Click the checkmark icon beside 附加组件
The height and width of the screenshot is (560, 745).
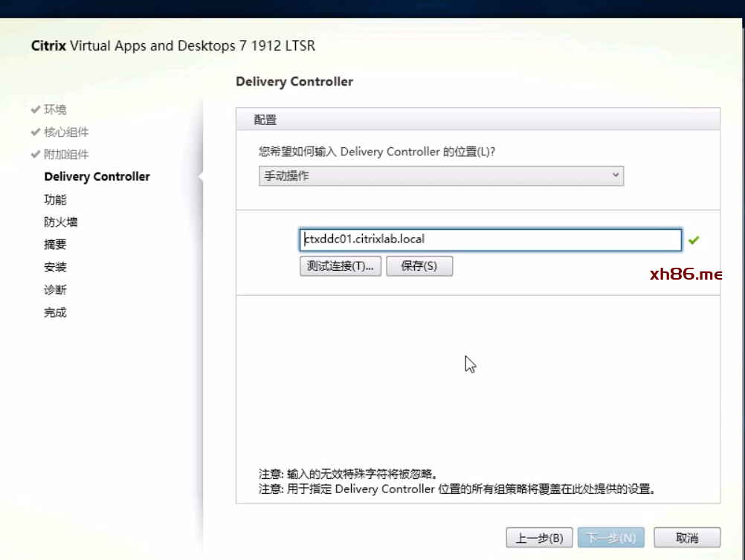tap(35, 155)
